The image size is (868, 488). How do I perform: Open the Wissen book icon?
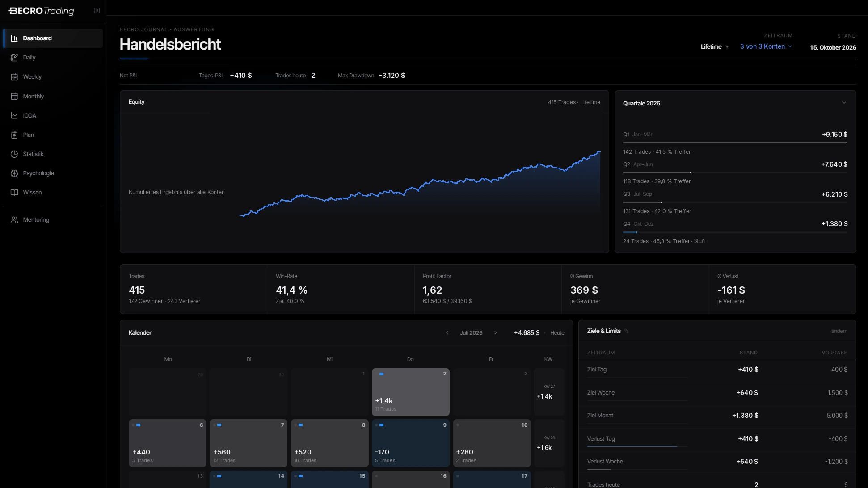click(x=14, y=193)
